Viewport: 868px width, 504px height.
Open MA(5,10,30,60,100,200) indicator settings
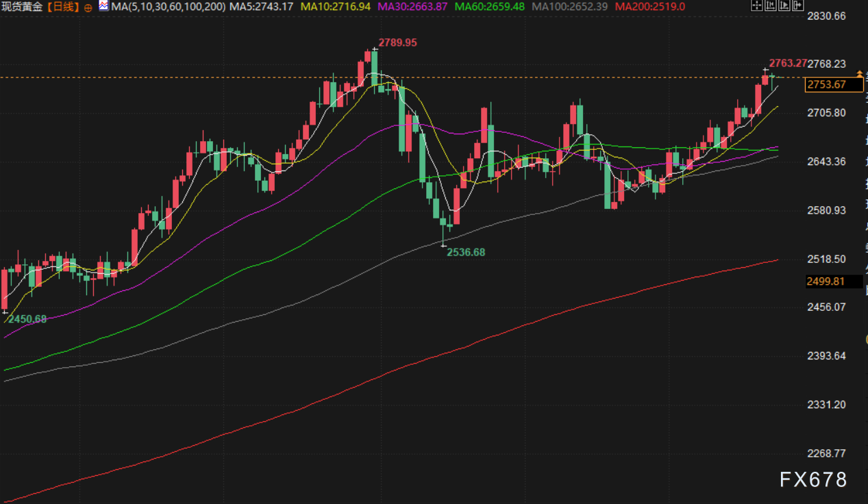click(x=168, y=8)
